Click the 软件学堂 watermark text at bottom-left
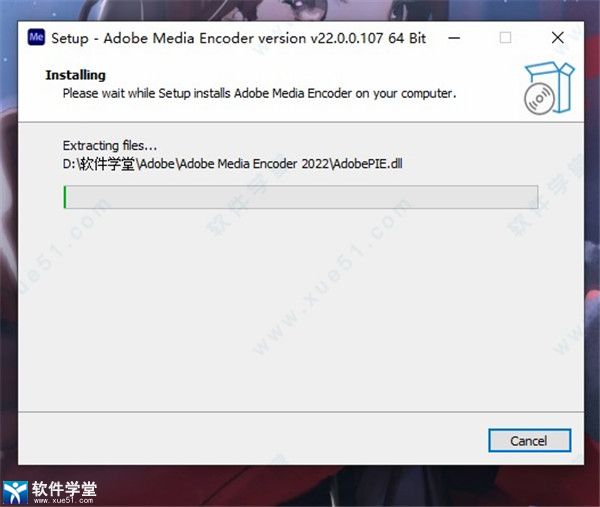The image size is (600, 507). coord(64,488)
